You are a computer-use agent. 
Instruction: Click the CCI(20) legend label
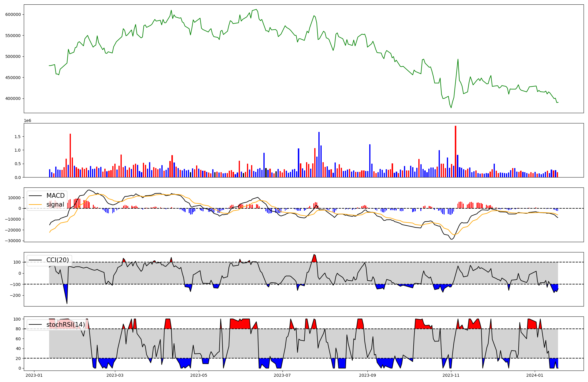(58, 260)
